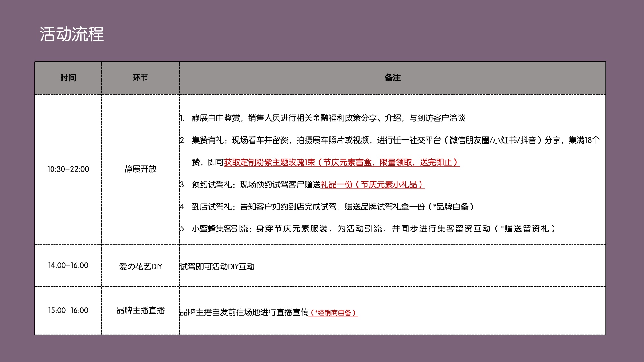This screenshot has width=644, height=362.
Task: Click the 静展开放 cell
Action: click(x=141, y=168)
